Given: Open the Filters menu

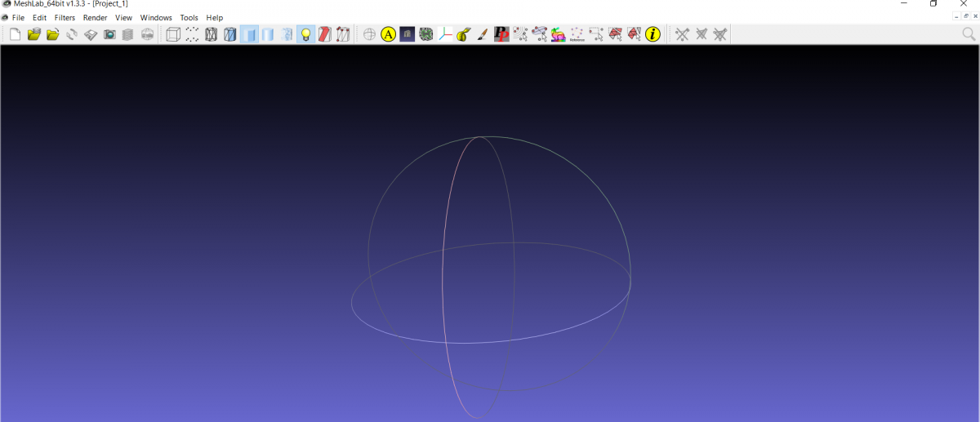Looking at the screenshot, I should [65, 18].
